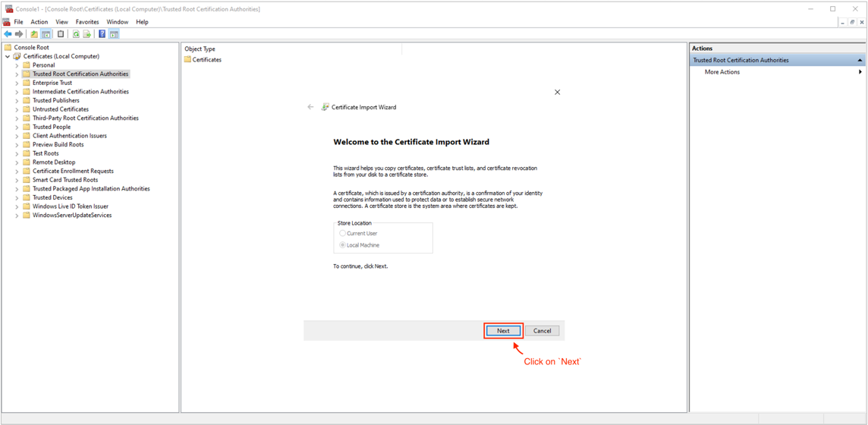
Task: Expand the Trusted Publishers chevron
Action: pyautogui.click(x=17, y=101)
